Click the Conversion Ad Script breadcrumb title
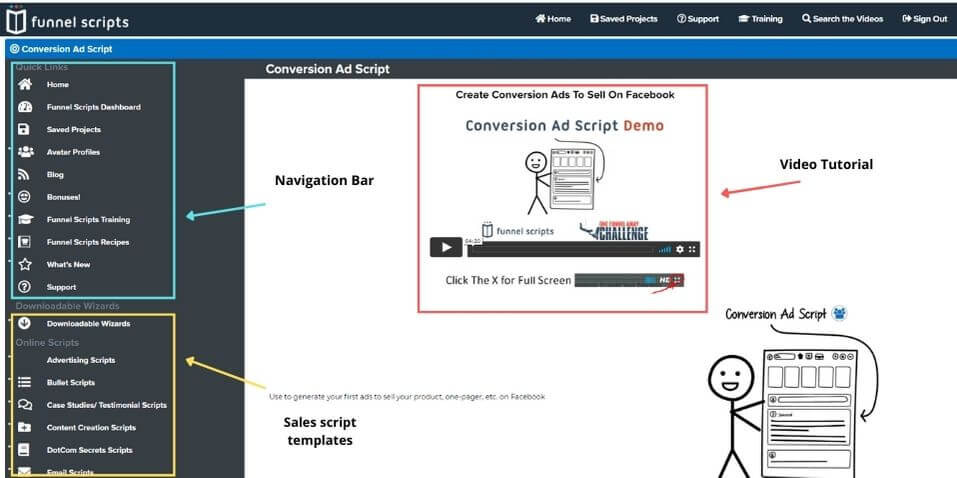957x478 pixels. click(x=67, y=49)
